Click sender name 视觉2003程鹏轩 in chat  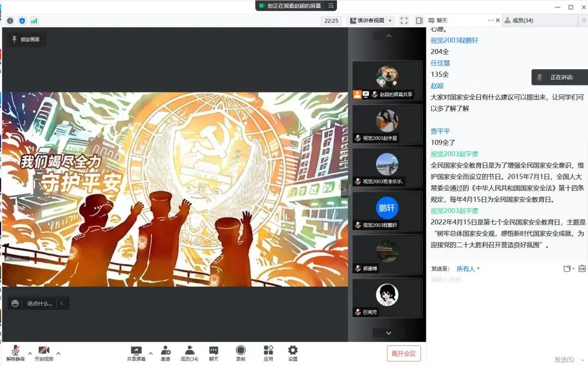454,40
